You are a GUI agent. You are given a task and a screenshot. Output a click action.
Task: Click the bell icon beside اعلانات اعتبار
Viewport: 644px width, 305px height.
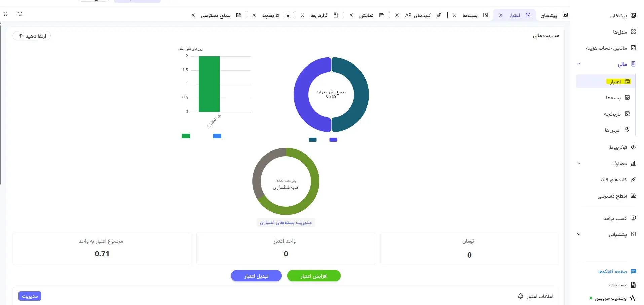pos(521,296)
